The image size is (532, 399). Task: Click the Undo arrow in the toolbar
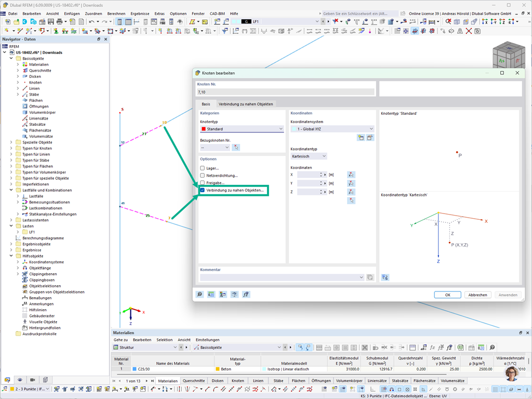click(91, 22)
